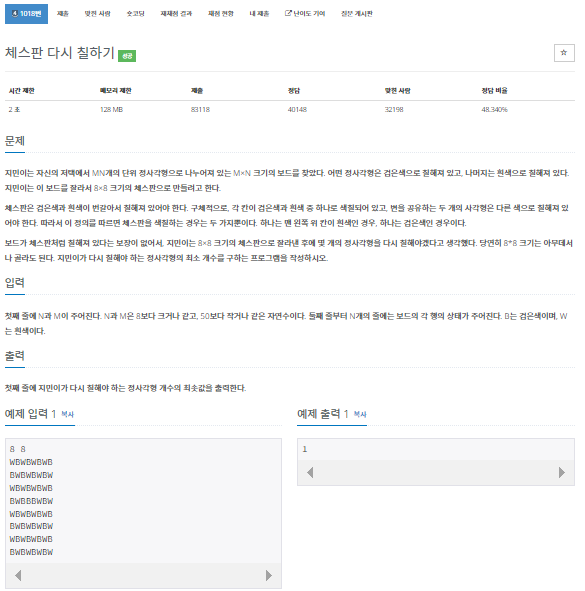Click the 예제 출력 1 heading
The image size is (585, 591).
click(323, 414)
